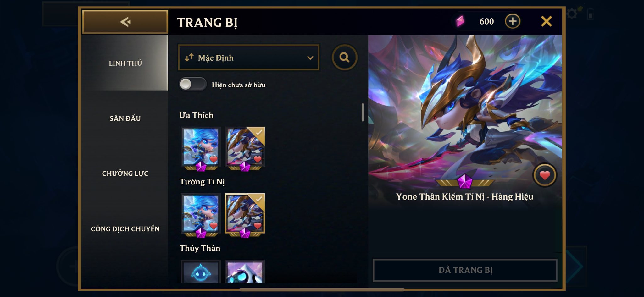Click the ĐÃ TRANG BỊ button
Screen dimensions: 644x297
(465, 270)
